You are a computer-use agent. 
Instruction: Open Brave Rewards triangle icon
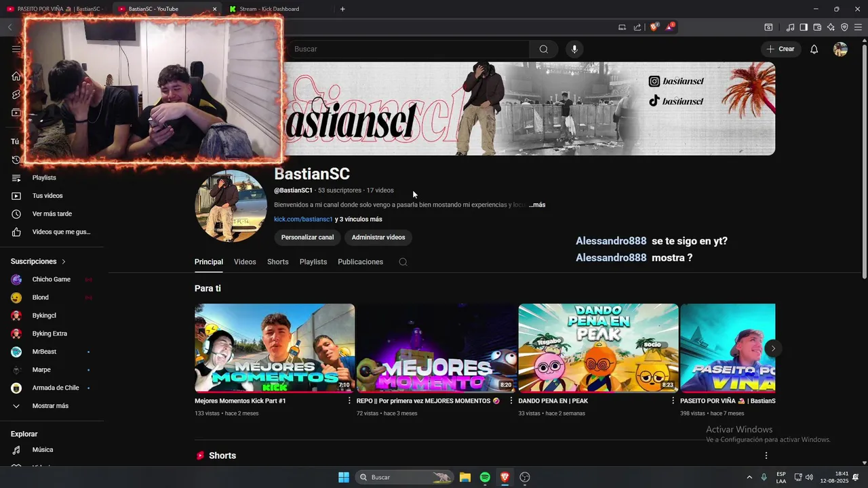pyautogui.click(x=670, y=27)
